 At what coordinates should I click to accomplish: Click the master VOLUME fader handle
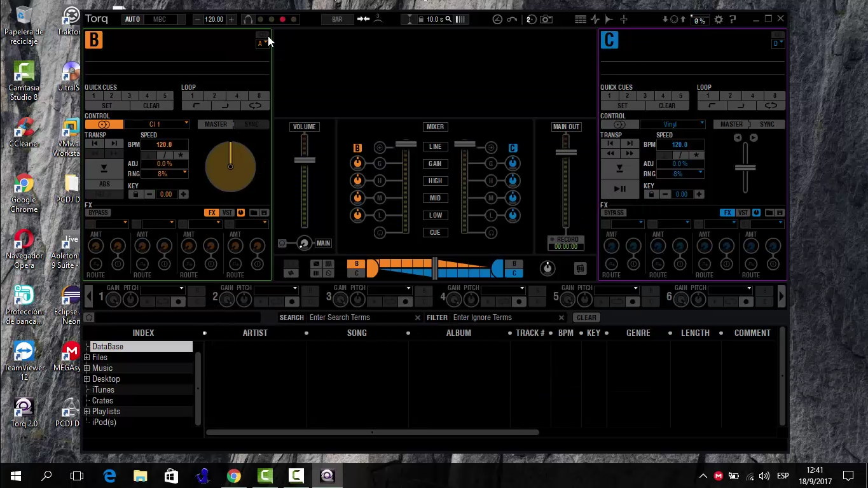coord(305,159)
